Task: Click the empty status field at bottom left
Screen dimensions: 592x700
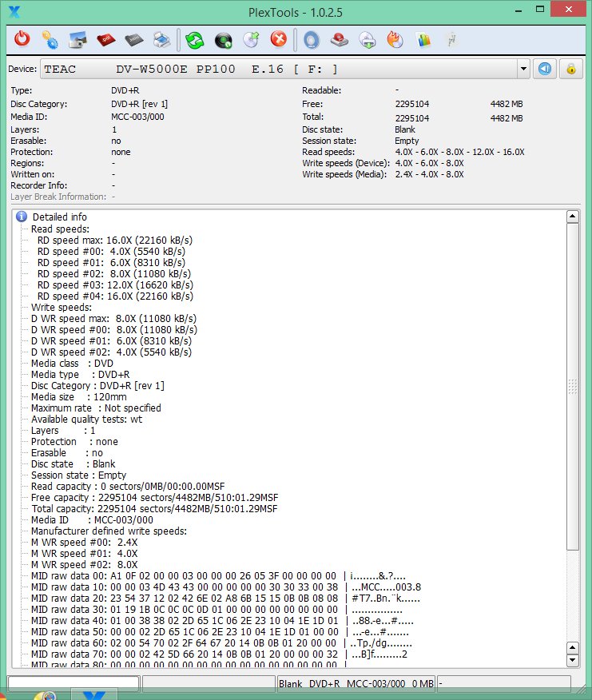Action: point(74,683)
